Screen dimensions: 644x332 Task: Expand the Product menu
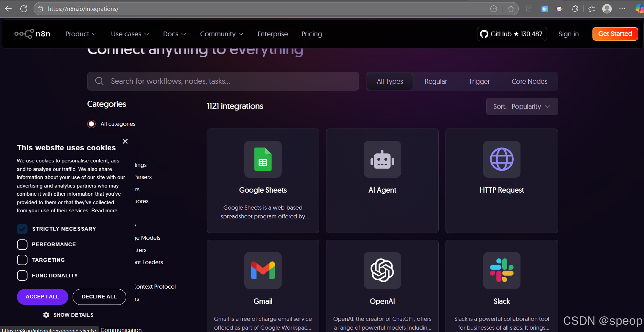coord(81,34)
